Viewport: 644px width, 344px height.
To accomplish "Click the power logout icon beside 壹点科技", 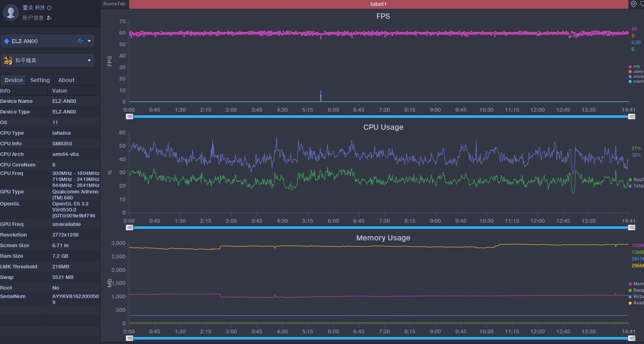I will 49,7.
